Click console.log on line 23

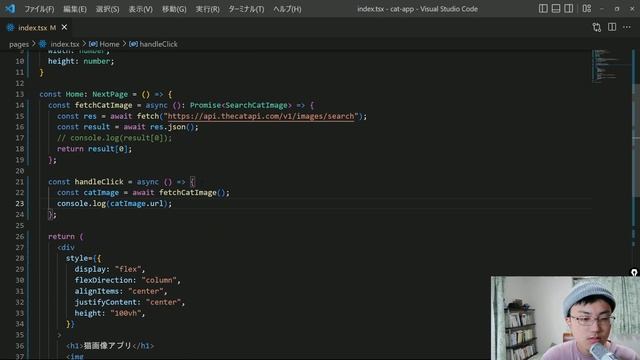tap(81, 204)
